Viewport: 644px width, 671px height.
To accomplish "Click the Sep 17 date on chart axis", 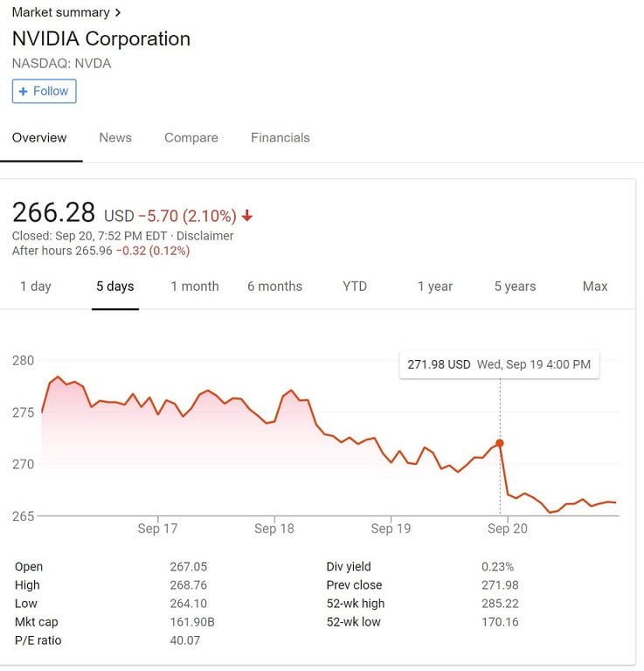I will (157, 529).
